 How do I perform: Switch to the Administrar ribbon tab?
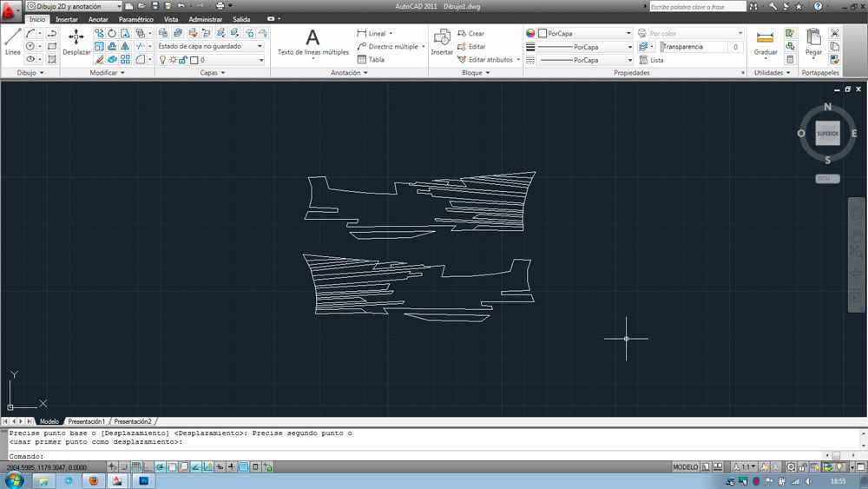(206, 19)
